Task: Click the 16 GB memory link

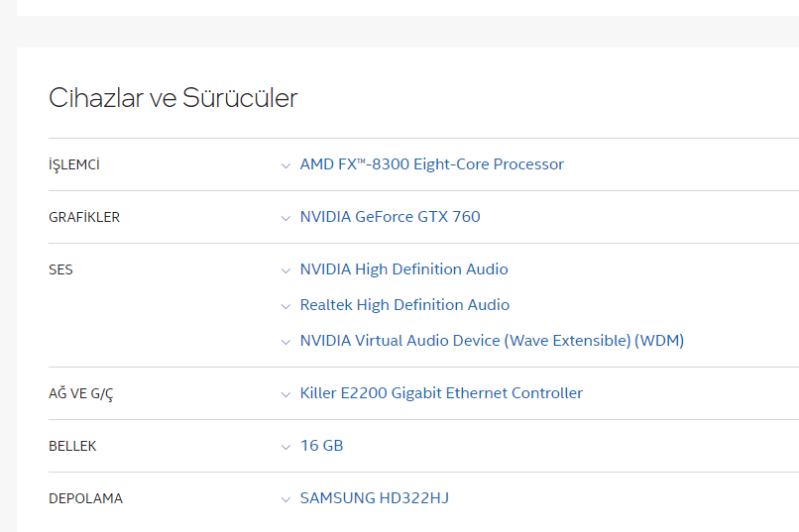Action: (x=321, y=446)
